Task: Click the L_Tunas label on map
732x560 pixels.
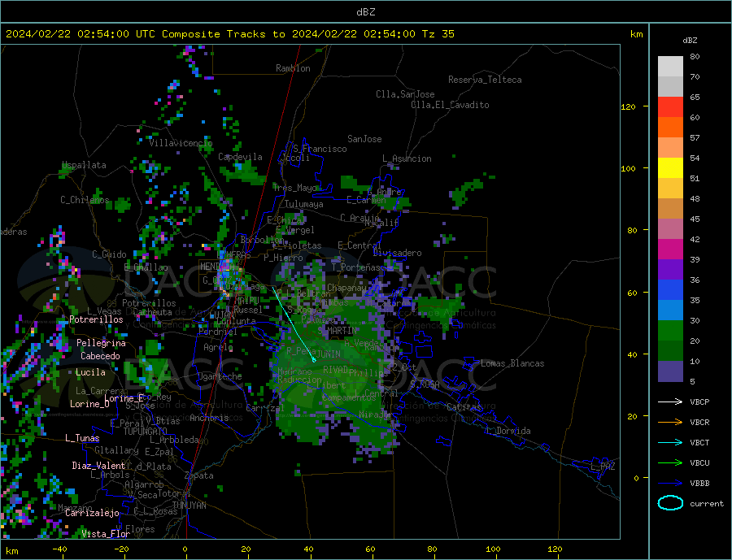Action: coord(82,438)
